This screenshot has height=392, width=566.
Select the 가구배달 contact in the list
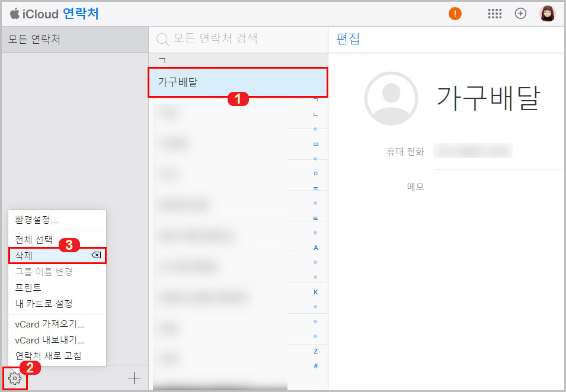tap(237, 82)
